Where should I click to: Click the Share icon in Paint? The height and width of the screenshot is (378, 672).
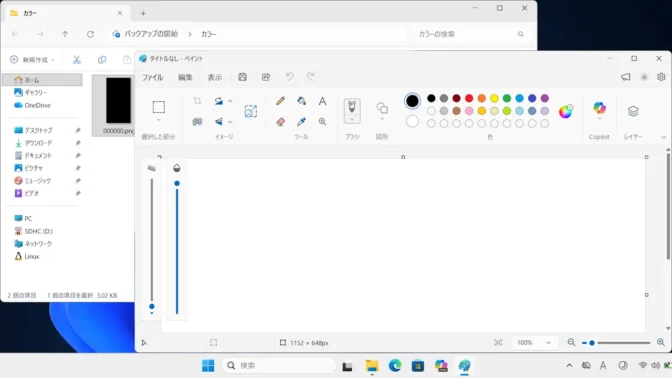coord(266,77)
